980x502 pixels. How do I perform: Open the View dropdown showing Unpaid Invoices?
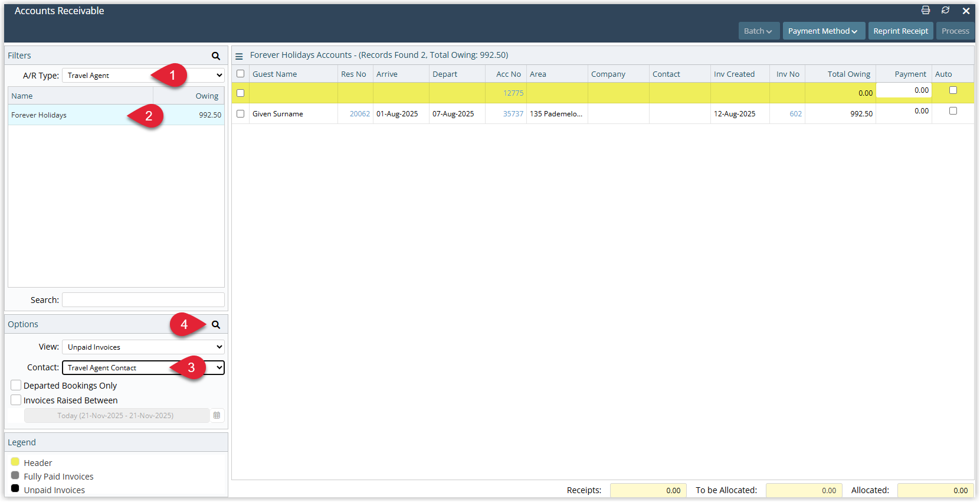point(143,347)
